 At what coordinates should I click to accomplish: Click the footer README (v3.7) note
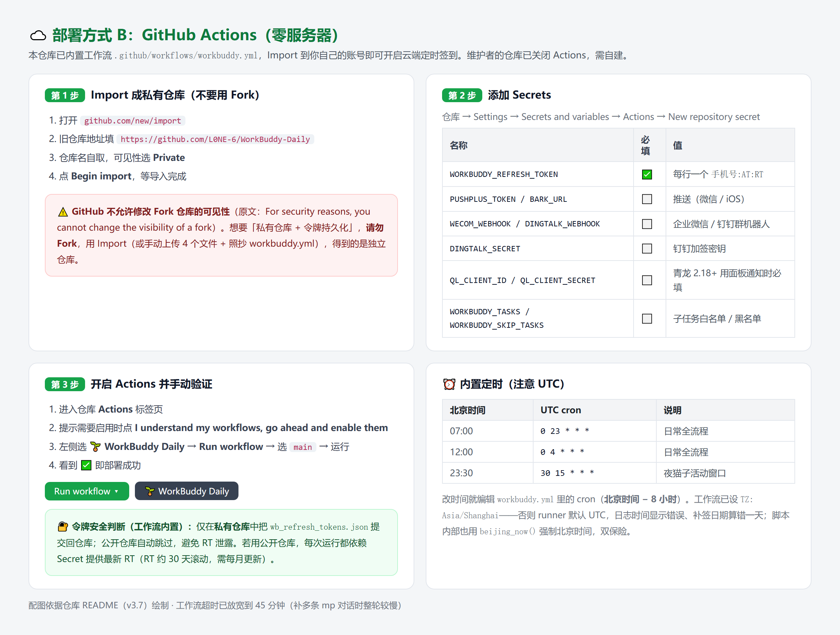pyautogui.click(x=215, y=605)
